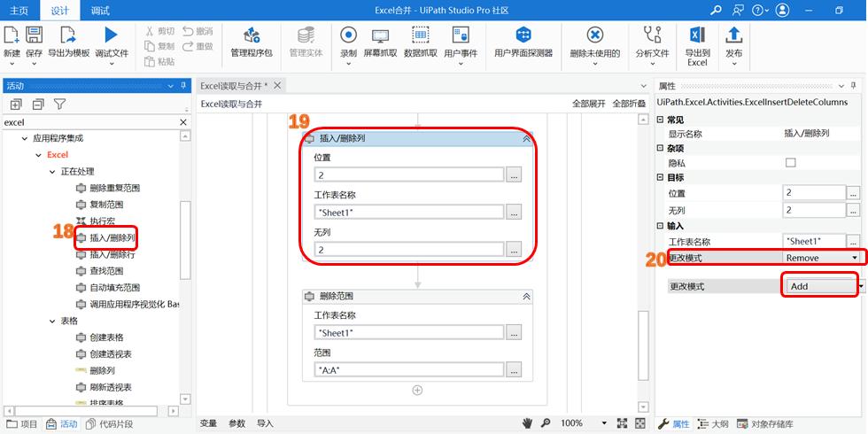Click expand-all icon in Activities panel
This screenshot has width=868, height=434.
(x=16, y=104)
